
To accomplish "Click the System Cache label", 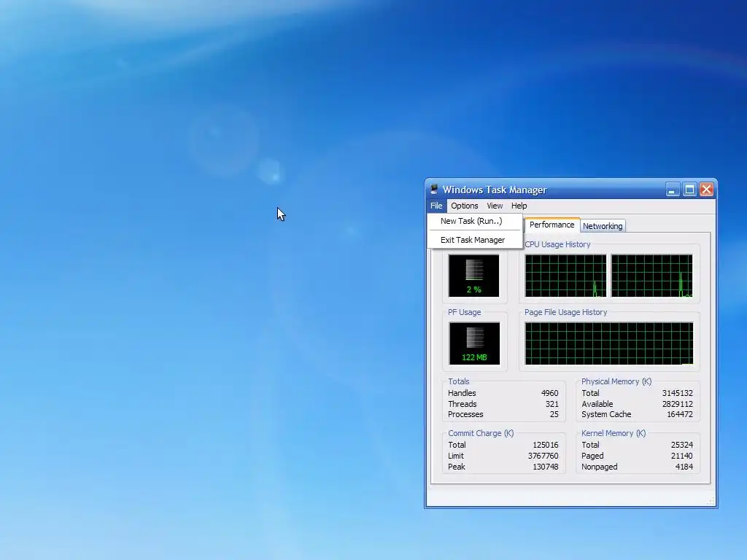I will (606, 415).
